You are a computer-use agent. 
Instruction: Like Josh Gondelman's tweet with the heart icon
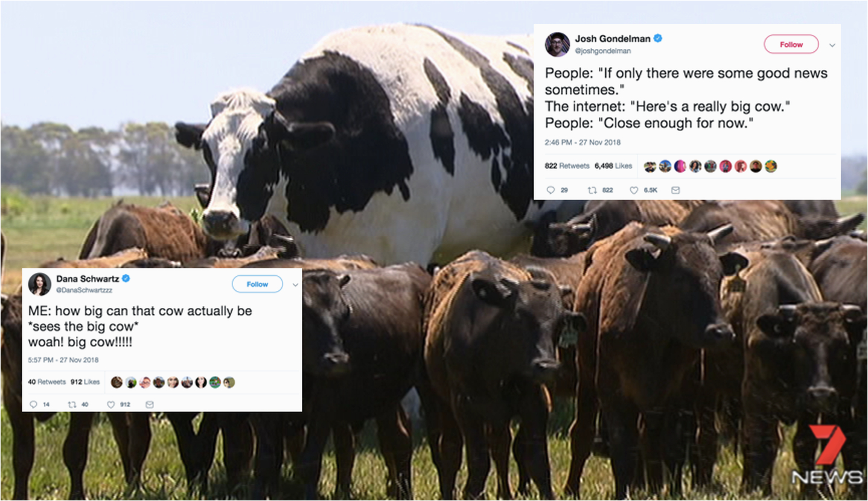(634, 190)
